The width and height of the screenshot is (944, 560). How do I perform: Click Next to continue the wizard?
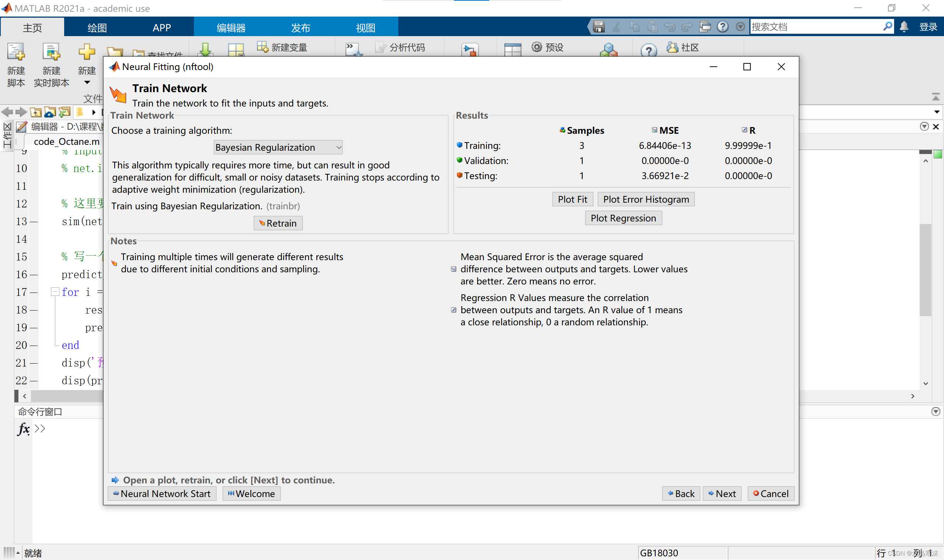pyautogui.click(x=722, y=494)
